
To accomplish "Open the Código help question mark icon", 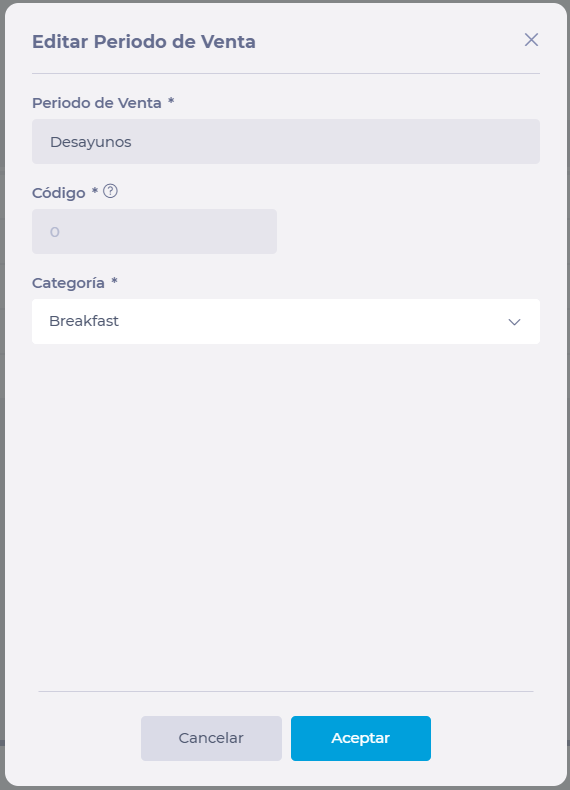I will 110,191.
